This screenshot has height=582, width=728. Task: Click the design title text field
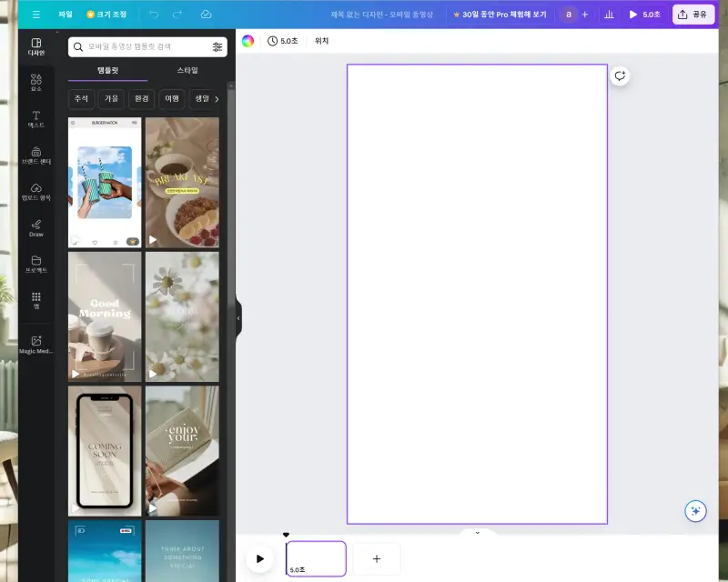tap(381, 15)
